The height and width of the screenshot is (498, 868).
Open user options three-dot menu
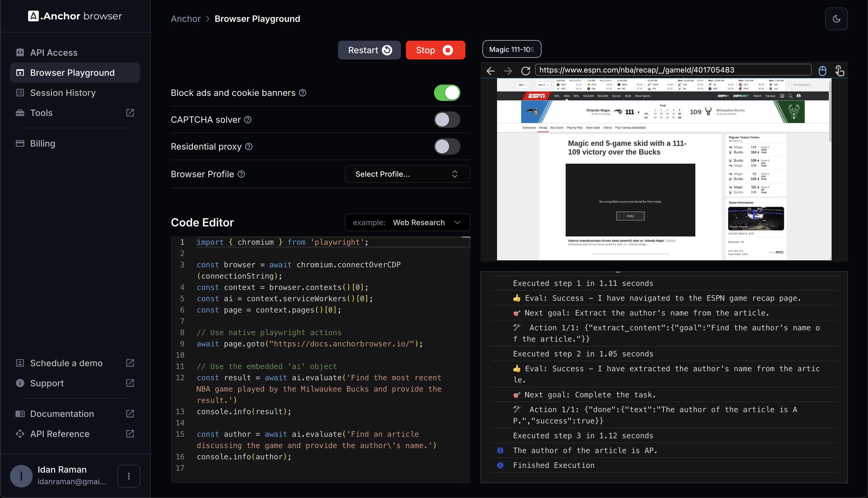[129, 476]
